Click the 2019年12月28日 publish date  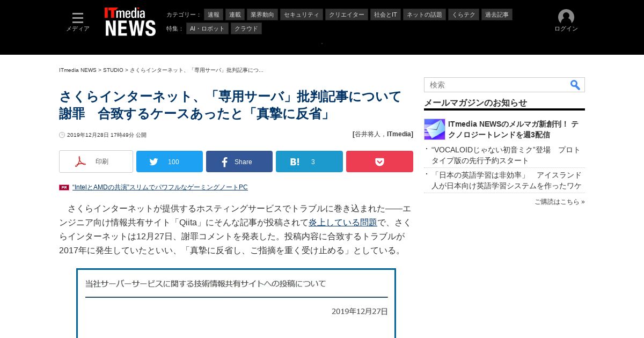coord(107,135)
